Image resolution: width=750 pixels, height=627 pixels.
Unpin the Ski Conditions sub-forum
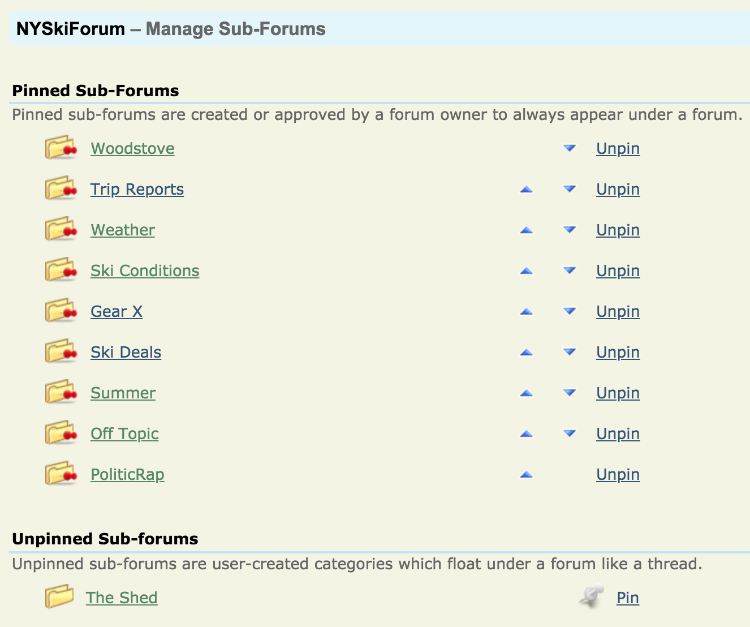[x=617, y=271]
